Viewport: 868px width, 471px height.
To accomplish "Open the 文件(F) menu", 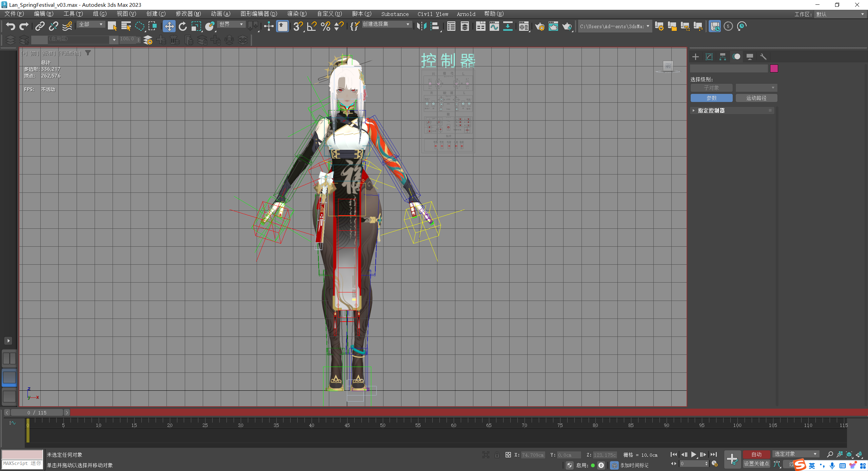I will pos(14,14).
